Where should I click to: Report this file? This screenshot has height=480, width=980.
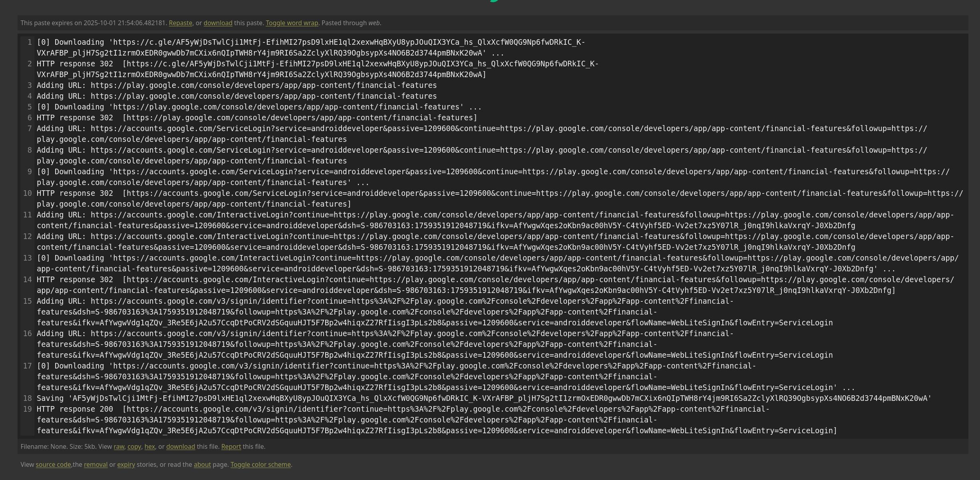[231, 447]
